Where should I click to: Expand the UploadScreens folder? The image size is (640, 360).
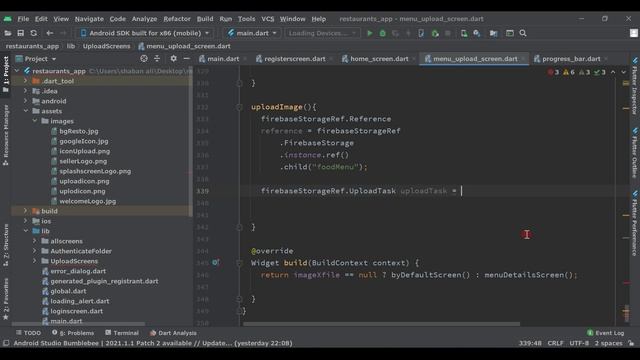coord(35,261)
